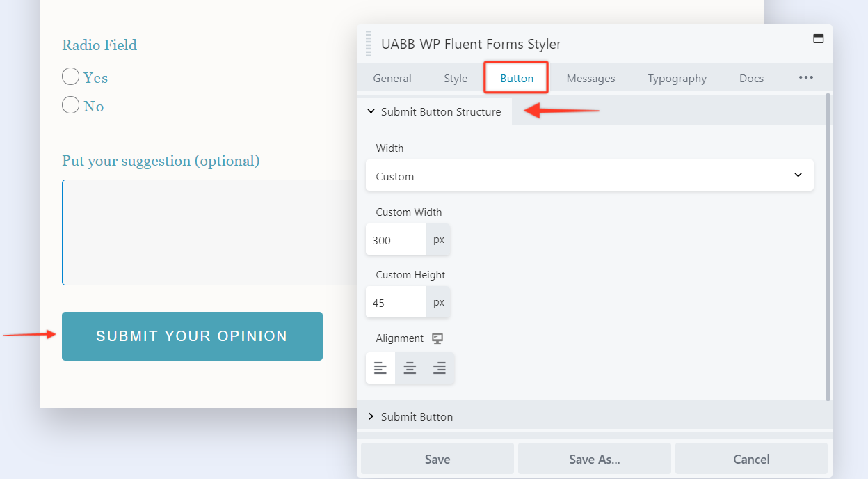Screen dimensions: 868x479
Task: Open the px unit selector for Custom Width
Action: [x=439, y=240]
